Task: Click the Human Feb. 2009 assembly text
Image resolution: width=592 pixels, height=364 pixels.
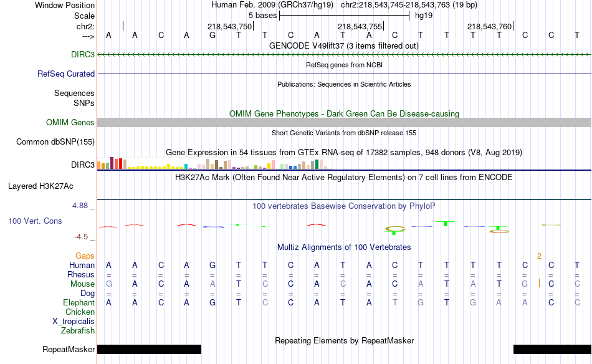Action: tap(272, 5)
